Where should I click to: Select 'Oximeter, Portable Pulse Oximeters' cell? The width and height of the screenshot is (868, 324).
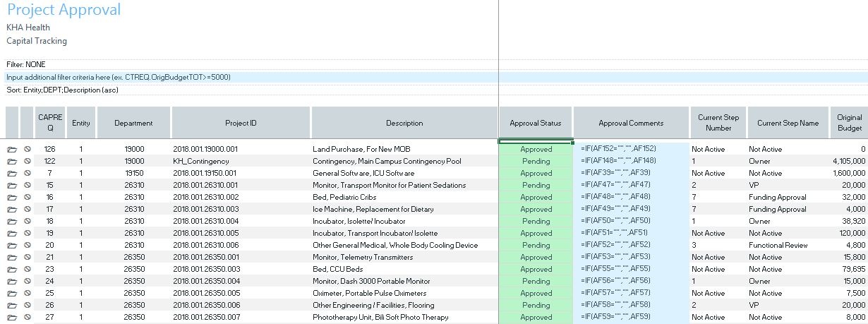pyautogui.click(x=370, y=294)
